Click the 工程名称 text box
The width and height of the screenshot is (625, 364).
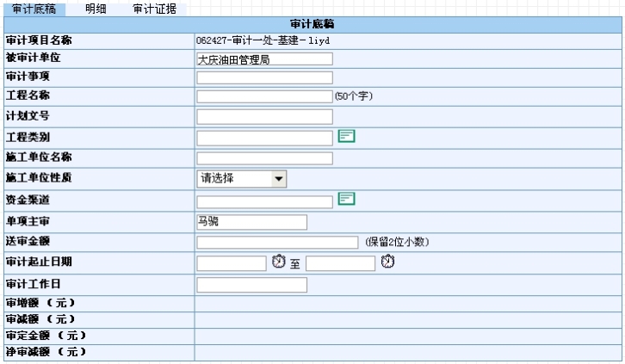tap(264, 96)
